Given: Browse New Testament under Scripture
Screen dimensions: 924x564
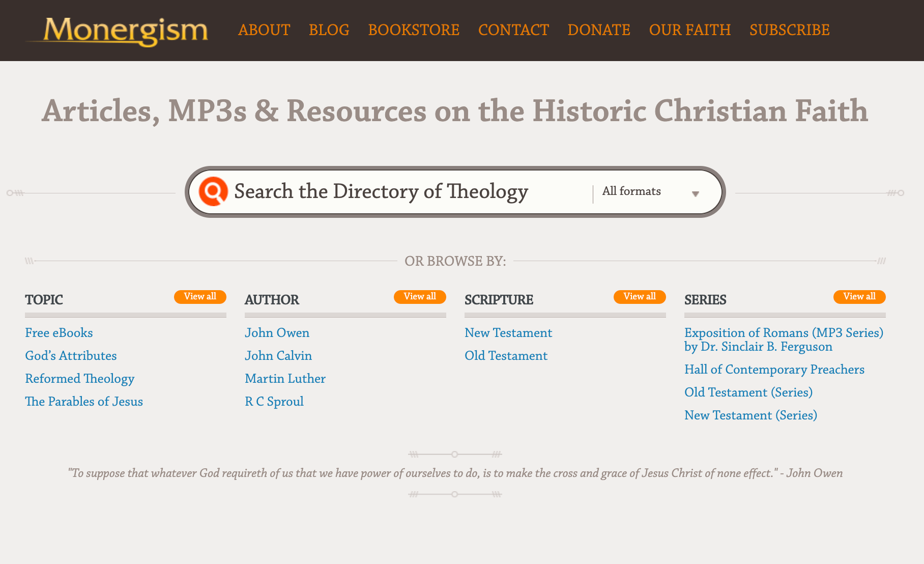Looking at the screenshot, I should click(508, 333).
